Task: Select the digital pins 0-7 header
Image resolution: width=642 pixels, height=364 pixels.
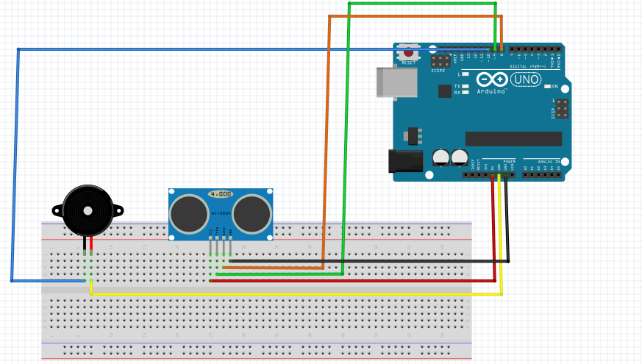Action: pyautogui.click(x=535, y=49)
